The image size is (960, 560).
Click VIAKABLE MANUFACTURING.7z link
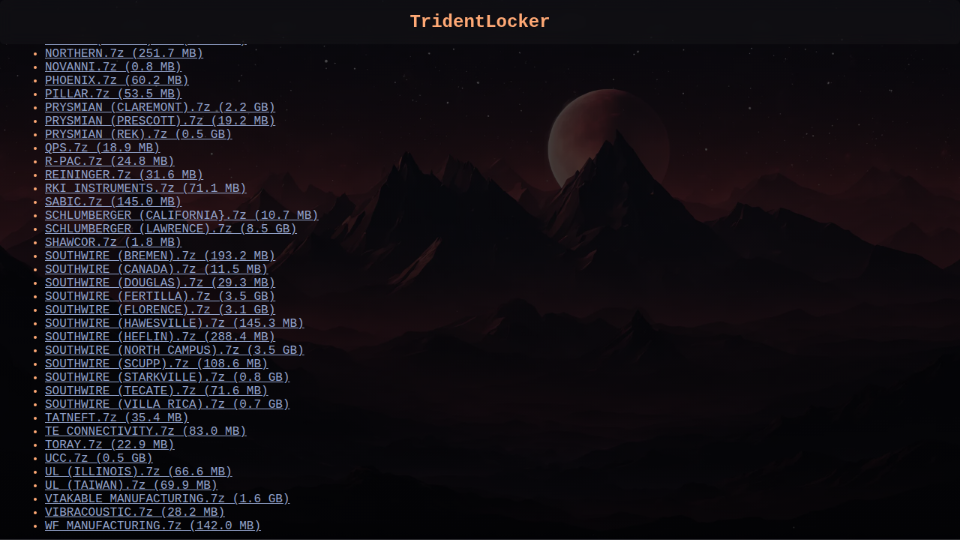click(166, 499)
